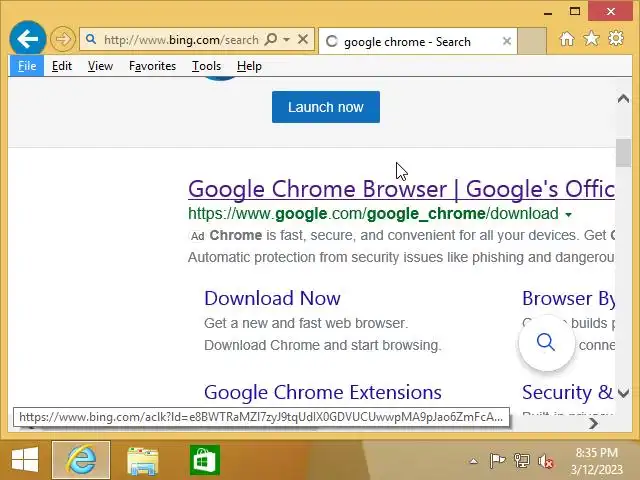Open the Google Chrome Extensions link

click(x=323, y=392)
